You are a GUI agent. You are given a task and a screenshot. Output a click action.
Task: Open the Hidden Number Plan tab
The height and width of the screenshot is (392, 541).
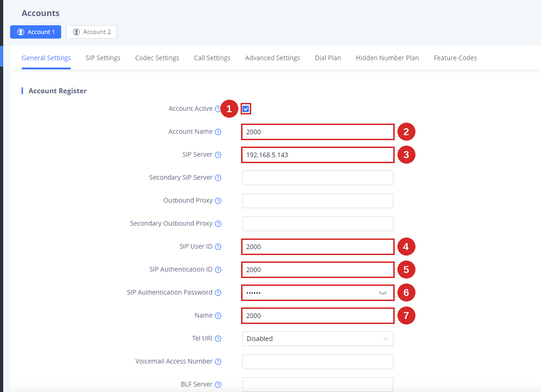coord(387,58)
